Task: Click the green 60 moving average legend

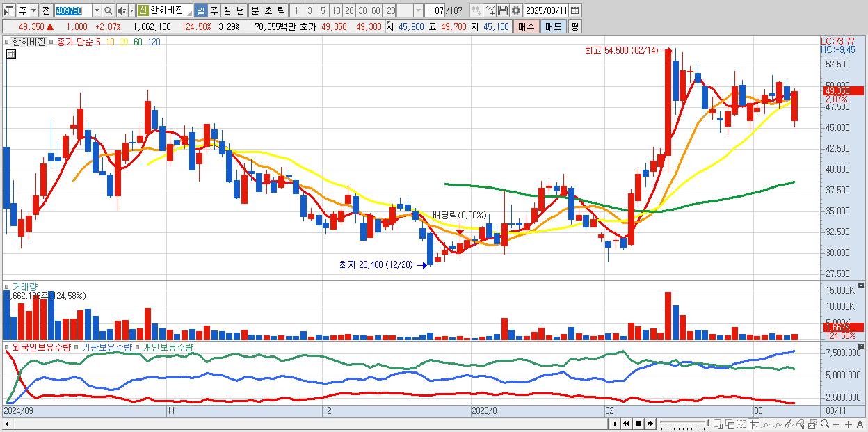Action: point(138,42)
